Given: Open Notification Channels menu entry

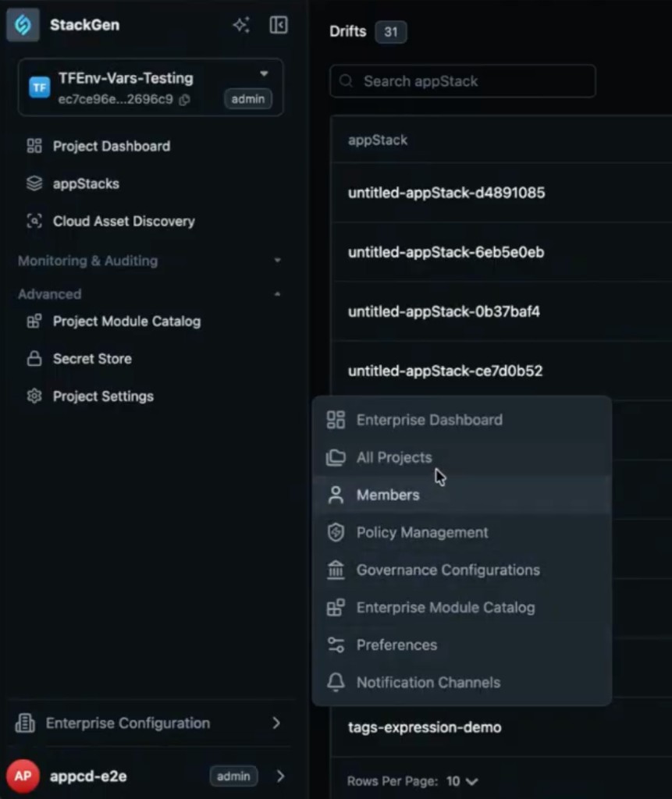Looking at the screenshot, I should (462, 682).
